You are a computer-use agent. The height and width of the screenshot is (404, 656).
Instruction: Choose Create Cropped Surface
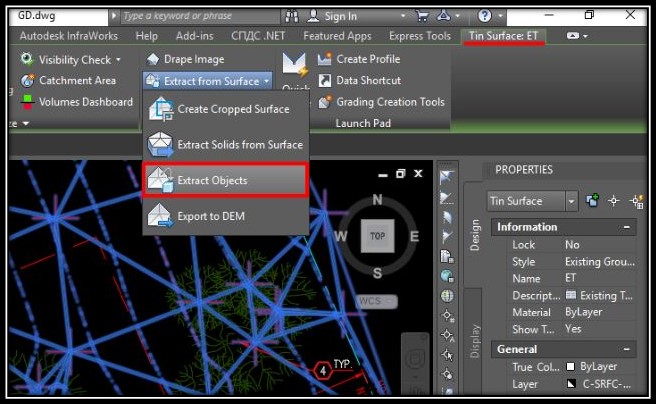[225, 109]
